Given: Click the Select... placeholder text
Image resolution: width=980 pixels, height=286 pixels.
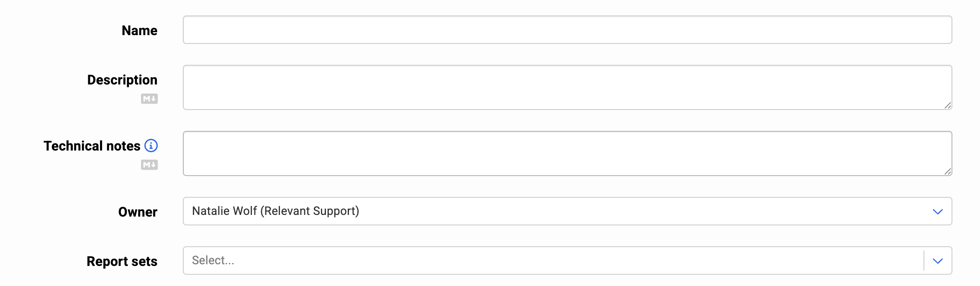Looking at the screenshot, I should 213,260.
